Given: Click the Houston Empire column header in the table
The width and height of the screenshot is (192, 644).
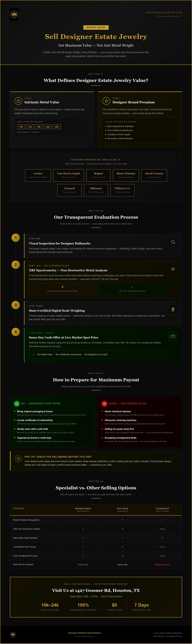Looking at the screenshot, I should tap(83, 509).
